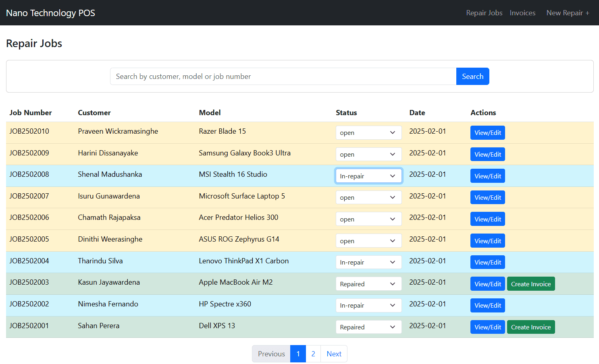This screenshot has width=599, height=364.
Task: View/Edit the Razer Blade 15 job
Action: (x=487, y=133)
